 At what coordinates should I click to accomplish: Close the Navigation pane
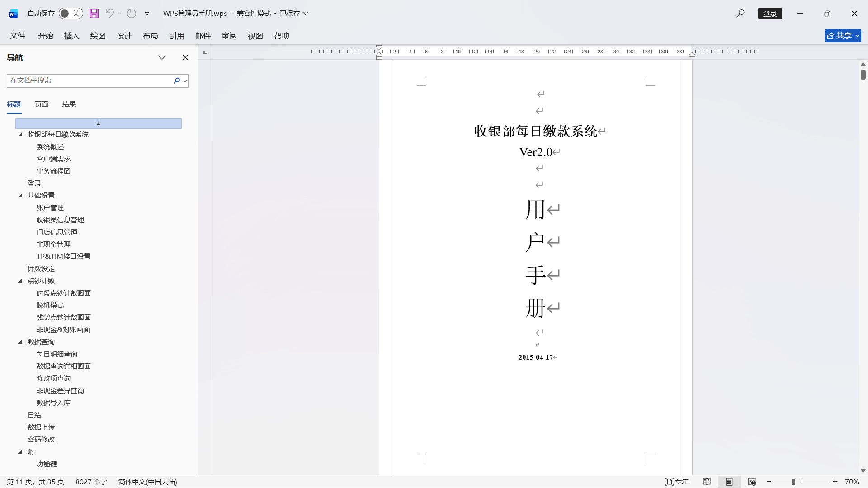coord(185,57)
